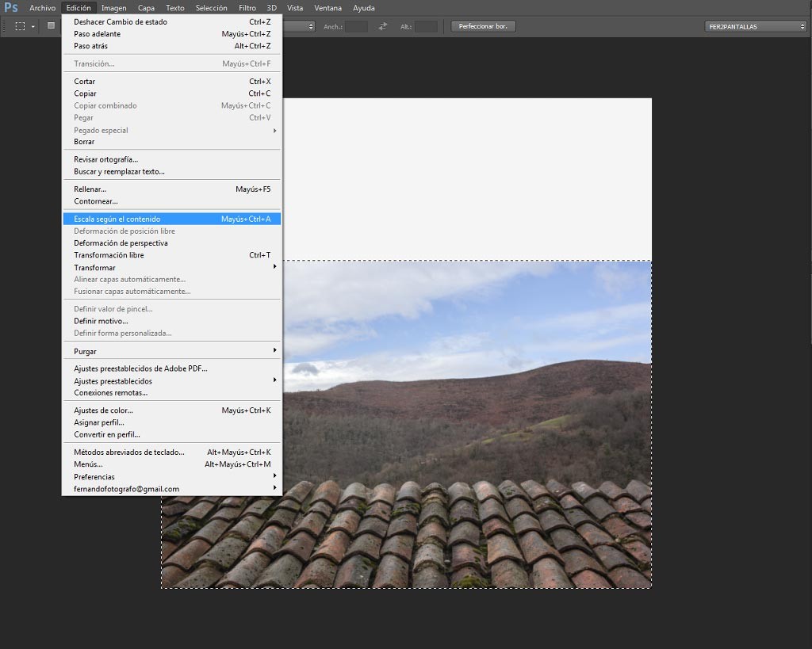Open the Ayuda menu
The image size is (812, 649).
363,8
